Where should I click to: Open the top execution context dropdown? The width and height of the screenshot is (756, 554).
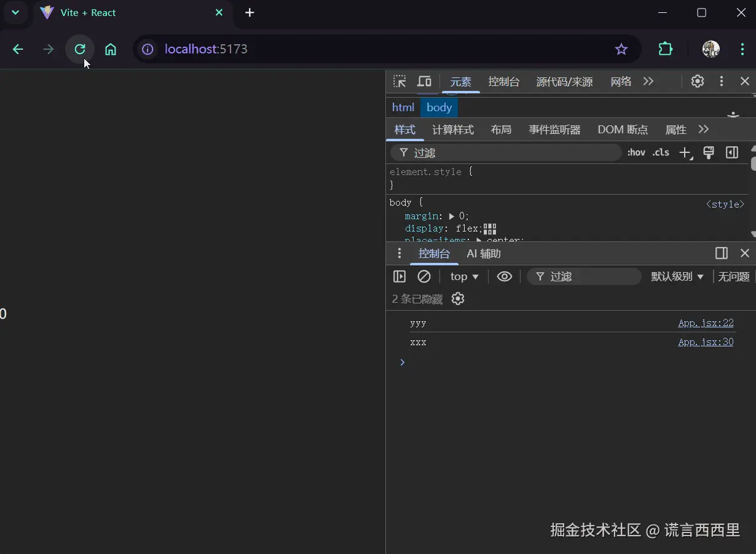[464, 276]
